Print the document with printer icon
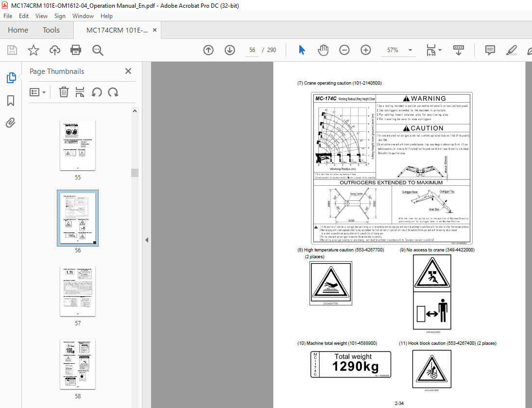Screen dimensions: 532x408 point(76,50)
